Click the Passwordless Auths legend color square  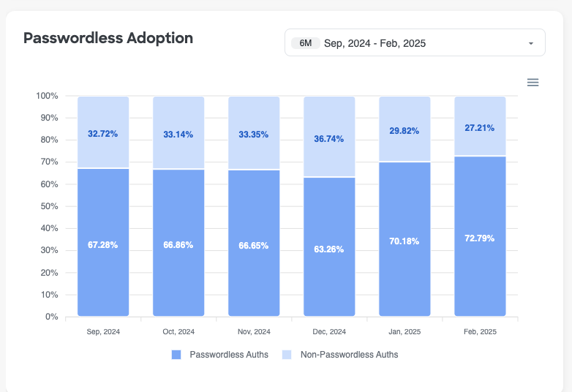point(176,355)
